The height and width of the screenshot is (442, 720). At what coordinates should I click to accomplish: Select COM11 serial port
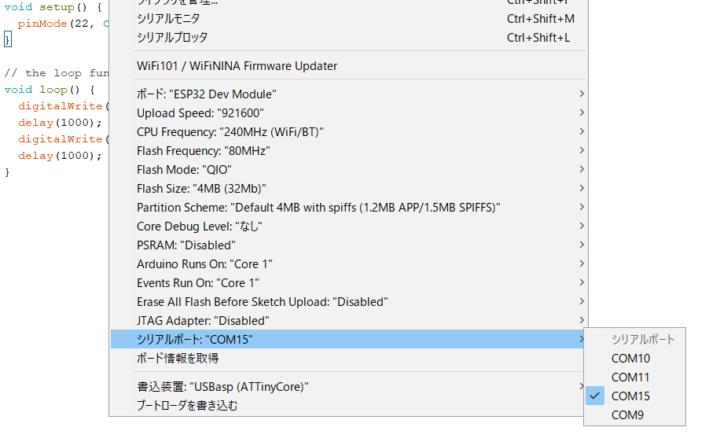[x=630, y=377]
